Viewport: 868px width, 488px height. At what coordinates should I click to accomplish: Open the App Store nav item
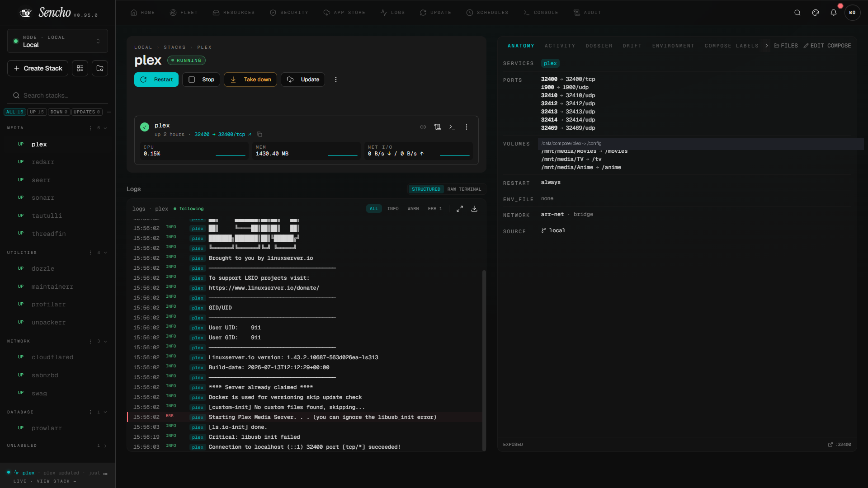point(344,13)
